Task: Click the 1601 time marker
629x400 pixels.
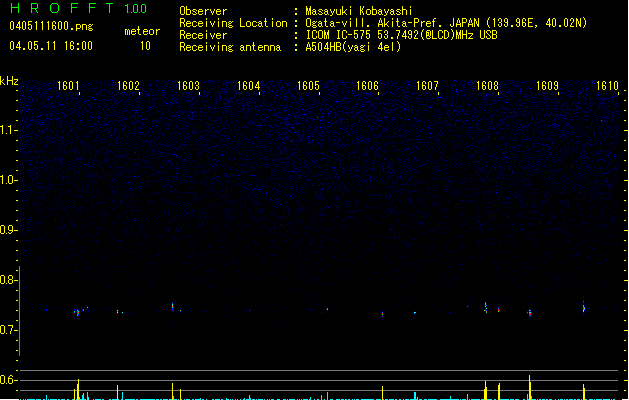Action: point(68,86)
